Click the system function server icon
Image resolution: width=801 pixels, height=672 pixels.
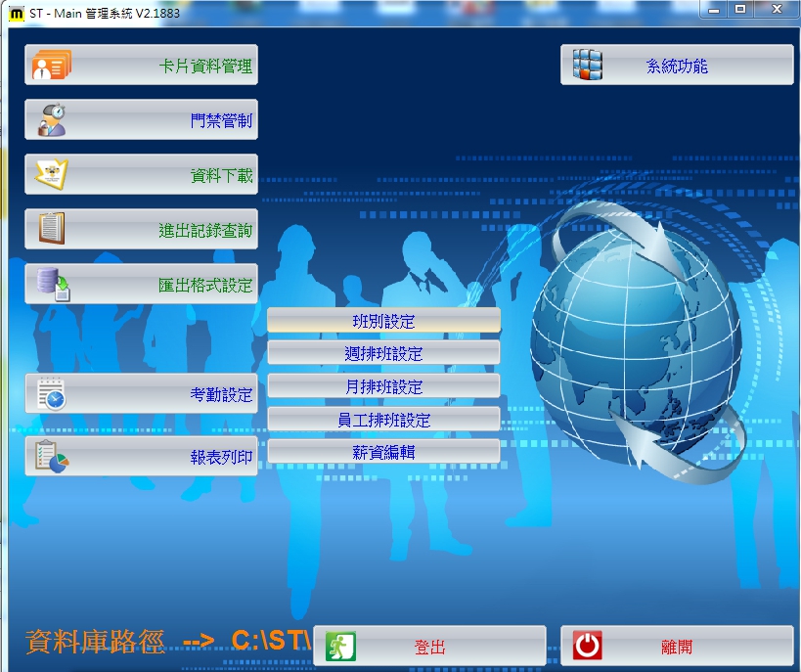pos(587,66)
